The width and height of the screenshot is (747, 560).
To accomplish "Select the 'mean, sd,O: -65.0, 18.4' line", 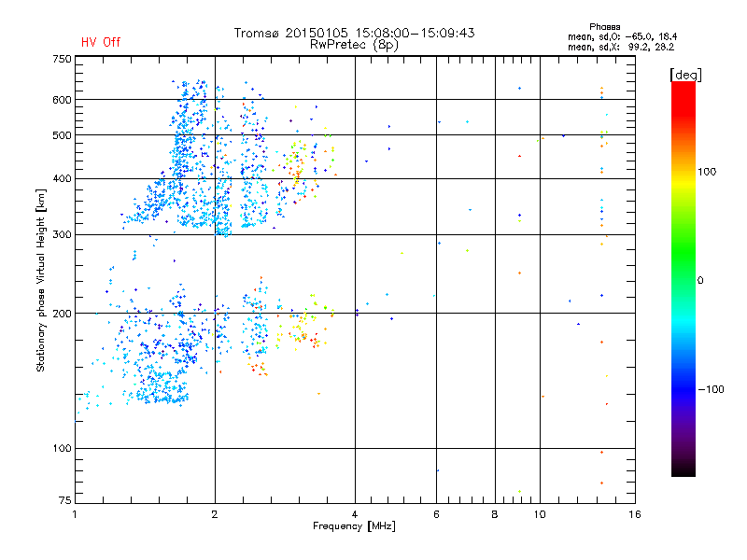I will click(622, 36).
